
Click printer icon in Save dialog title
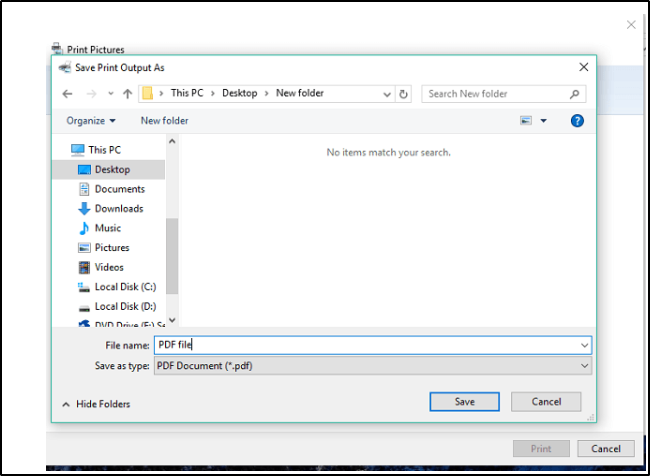[65, 68]
